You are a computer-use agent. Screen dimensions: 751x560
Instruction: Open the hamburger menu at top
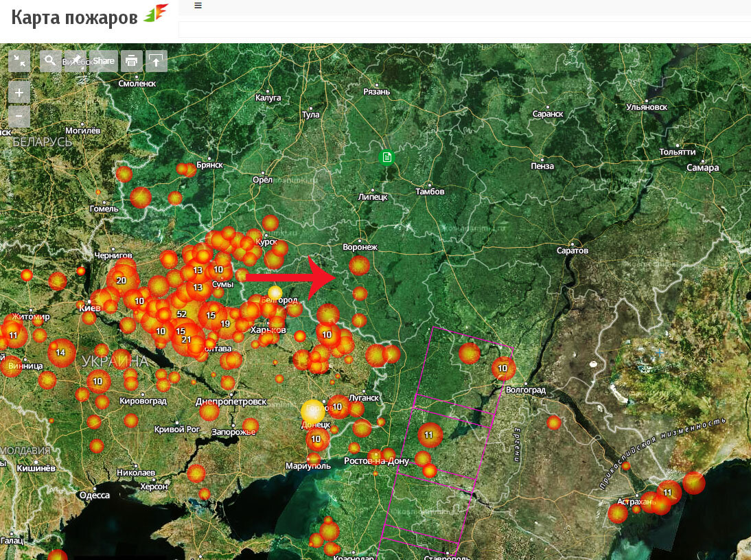198,5
